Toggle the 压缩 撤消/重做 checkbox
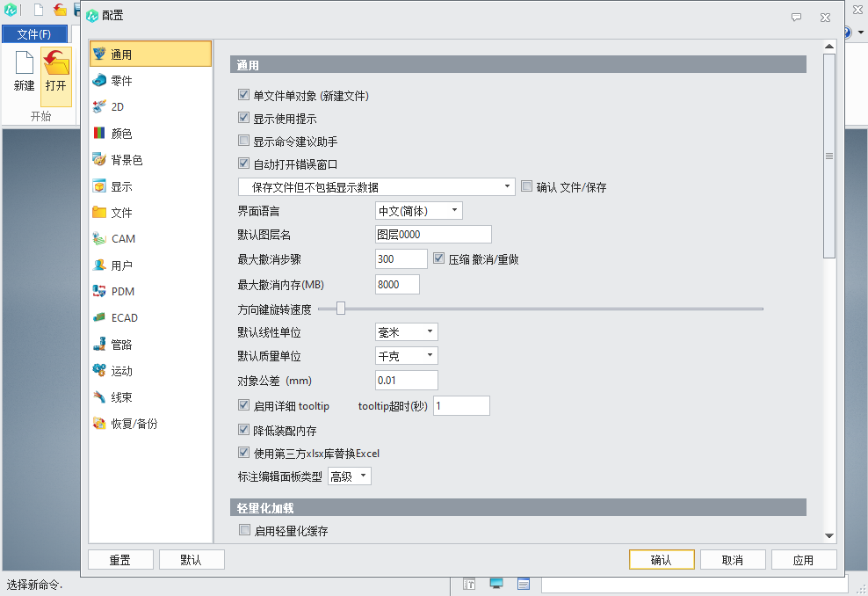This screenshot has height=596, width=868. coord(439,259)
